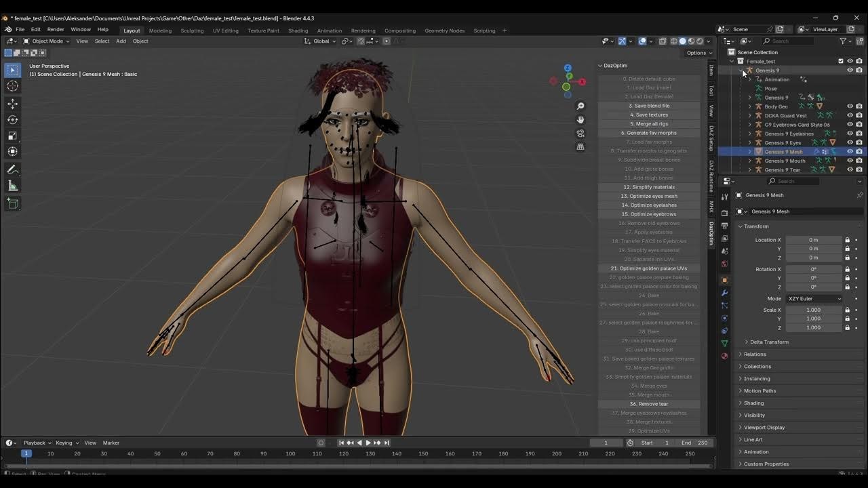This screenshot has height=488, width=868.
Task: Click '12. Simplify materials' button
Action: (x=649, y=187)
